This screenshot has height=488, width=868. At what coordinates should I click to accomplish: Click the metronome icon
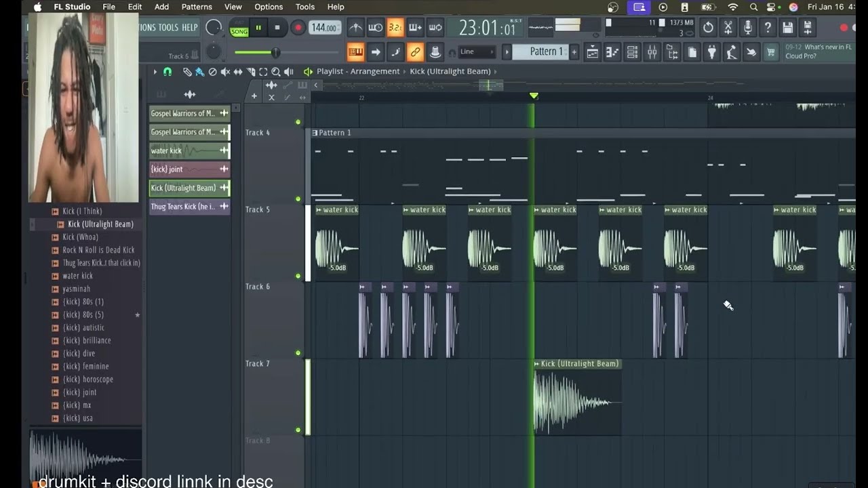(355, 28)
